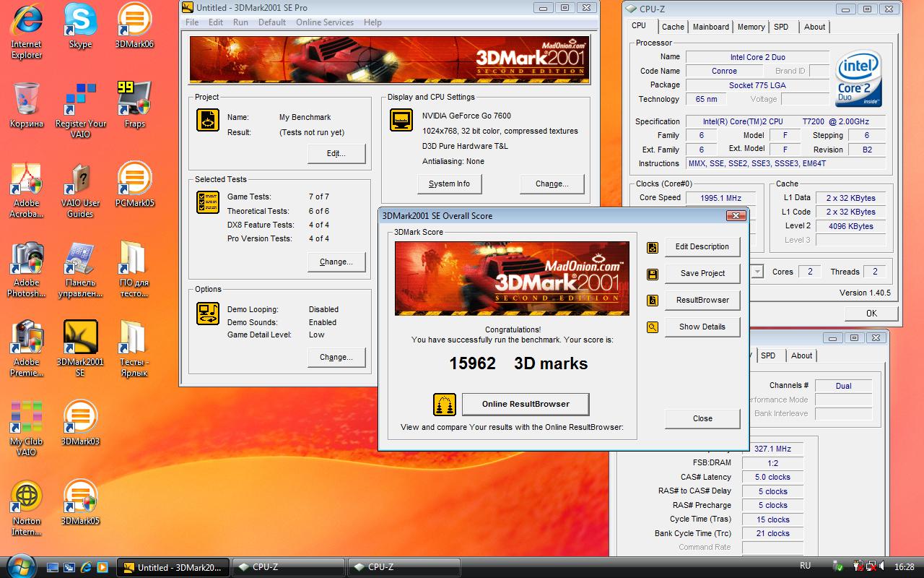Click Change... under Display and CPU Settings
Image resolution: width=924 pixels, height=578 pixels.
552,184
